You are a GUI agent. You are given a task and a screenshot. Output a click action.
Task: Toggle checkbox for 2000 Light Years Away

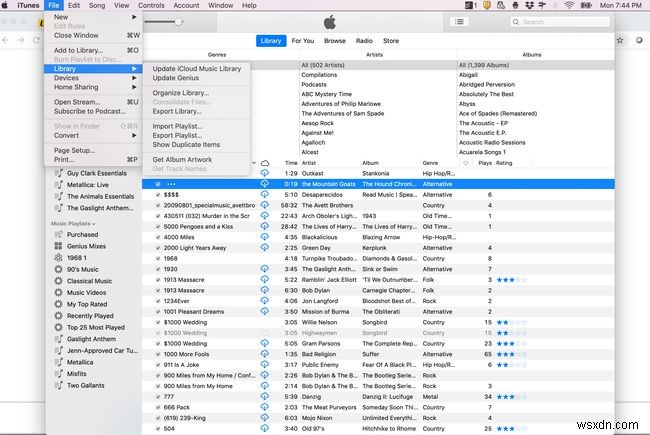(158, 248)
